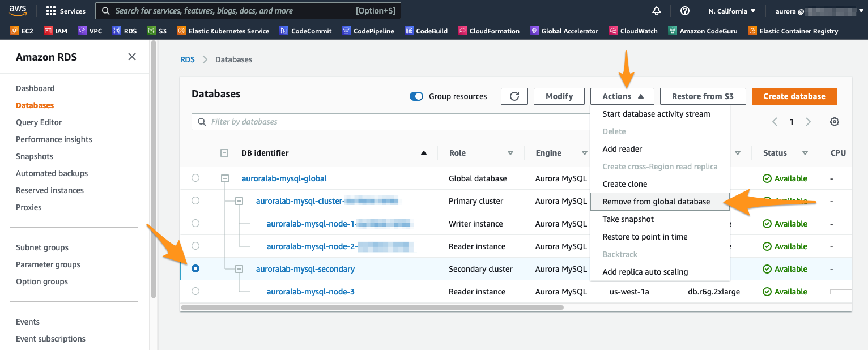
Task: Select radio for auroralab-mysql-secondary
Action: pyautogui.click(x=195, y=269)
